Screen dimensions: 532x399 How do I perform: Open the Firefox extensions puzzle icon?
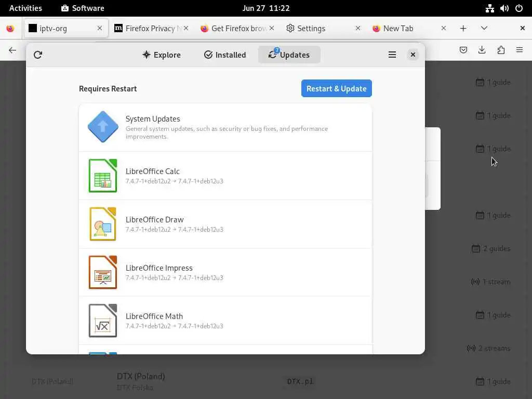tap(501, 50)
